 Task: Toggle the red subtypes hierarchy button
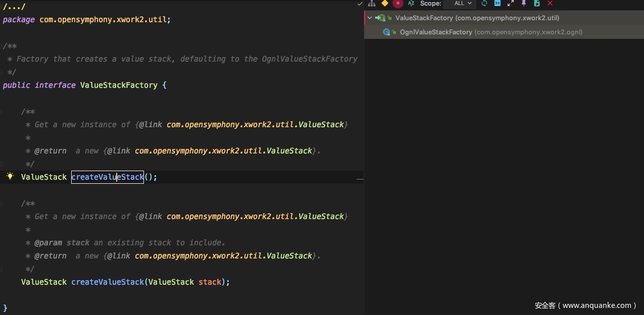[398, 4]
